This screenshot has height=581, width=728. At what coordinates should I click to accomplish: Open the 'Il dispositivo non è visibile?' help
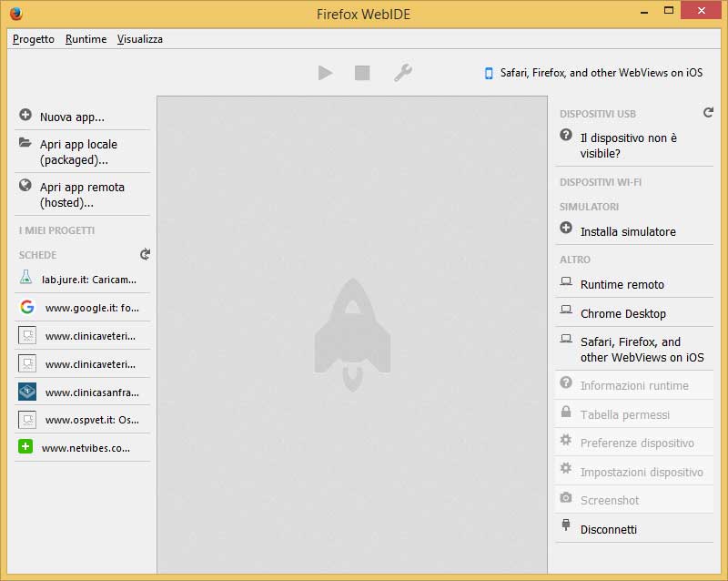coord(634,146)
